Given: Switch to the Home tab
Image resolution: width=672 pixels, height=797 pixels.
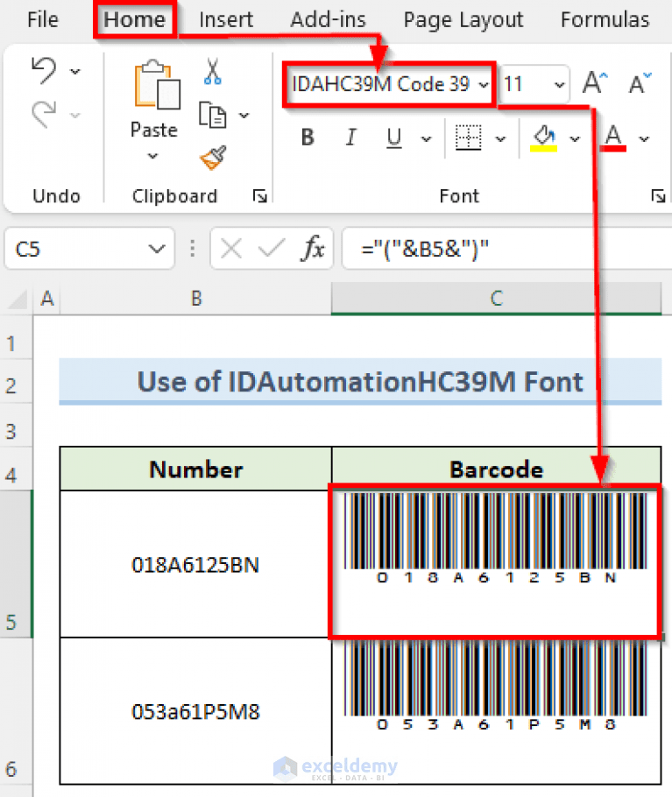Looking at the screenshot, I should click(135, 19).
